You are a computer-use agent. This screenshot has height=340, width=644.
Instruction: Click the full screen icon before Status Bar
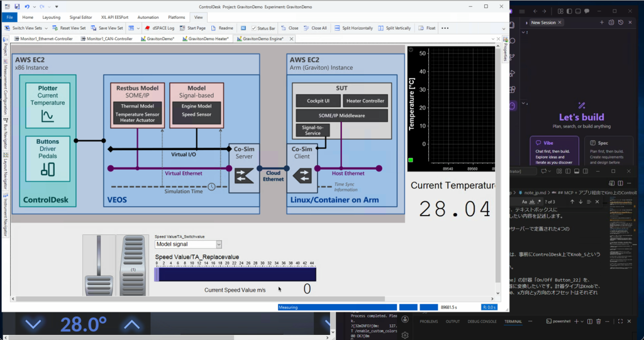click(243, 28)
